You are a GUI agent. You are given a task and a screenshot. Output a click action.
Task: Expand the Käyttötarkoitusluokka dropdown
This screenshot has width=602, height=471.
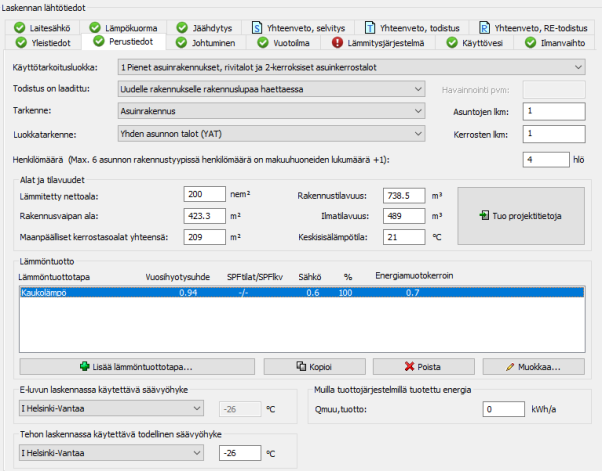[x=580, y=67]
